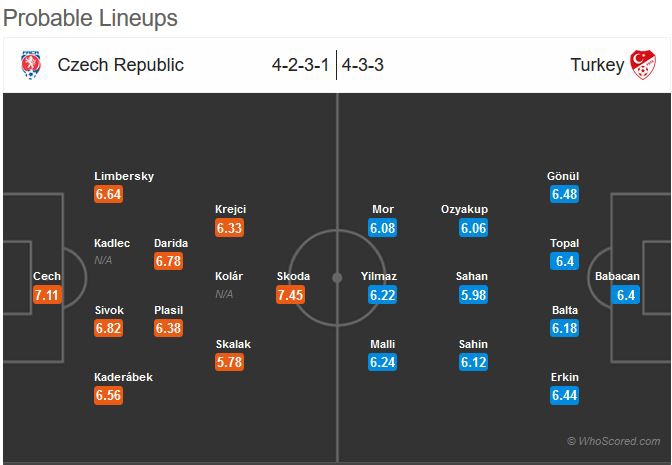
Task: Select Gönül's 6.48 rating badge
Action: pos(564,194)
